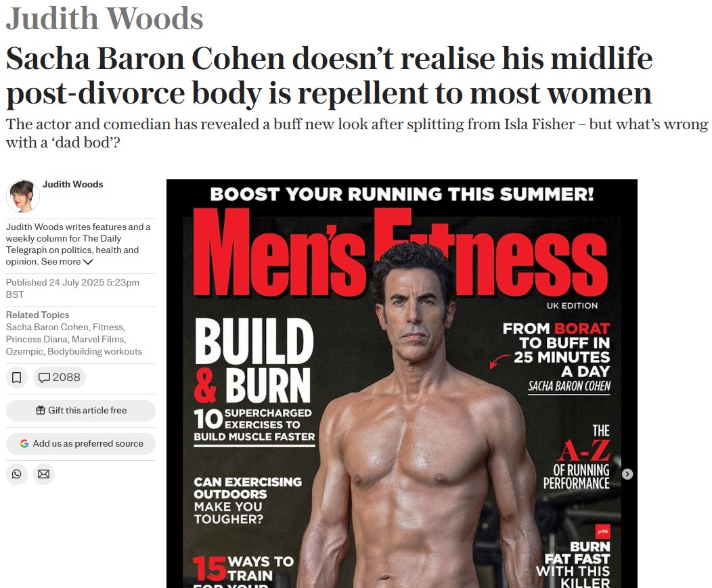Gift this article free
The height and width of the screenshot is (588, 712).
81,411
